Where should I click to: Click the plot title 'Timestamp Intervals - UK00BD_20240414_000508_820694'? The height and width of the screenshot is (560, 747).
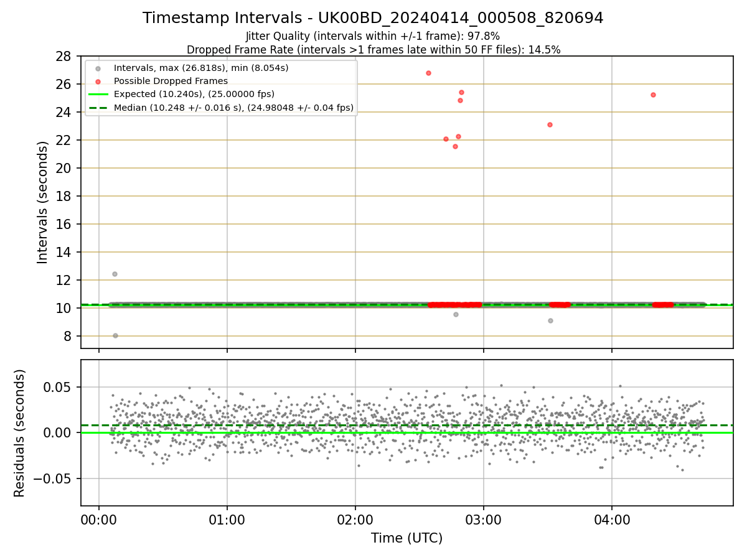point(373,18)
